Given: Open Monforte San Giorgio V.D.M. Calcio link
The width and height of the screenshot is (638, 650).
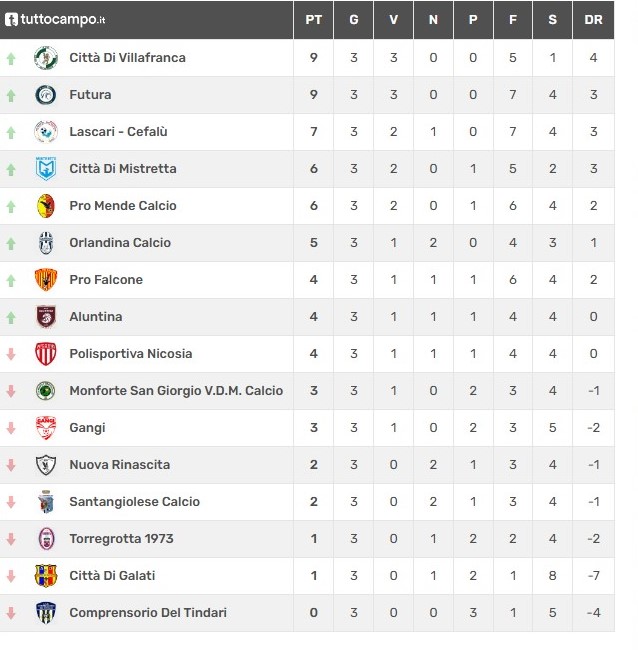Looking at the screenshot, I should (x=176, y=391).
